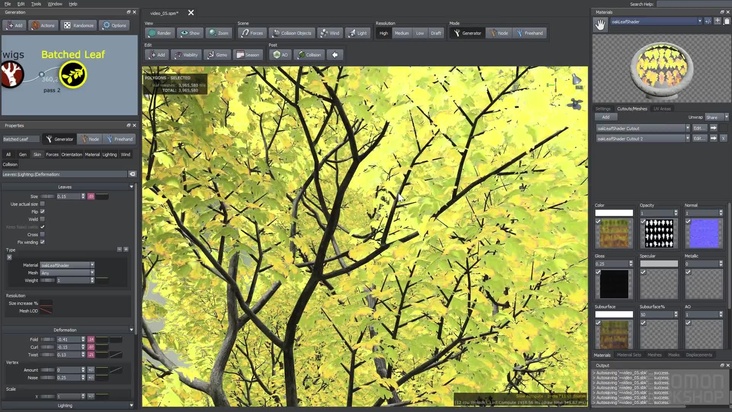Screen dimensions: 732x412
Task: Open the File menu
Action: click(8, 4)
